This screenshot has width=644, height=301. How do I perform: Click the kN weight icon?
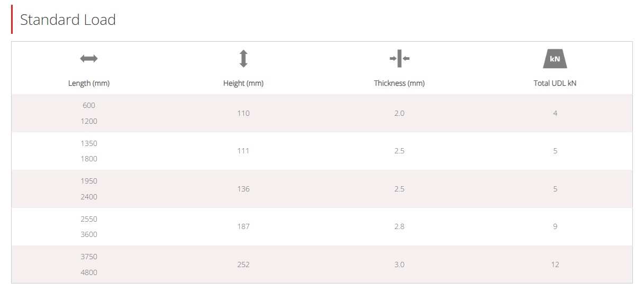pos(555,59)
